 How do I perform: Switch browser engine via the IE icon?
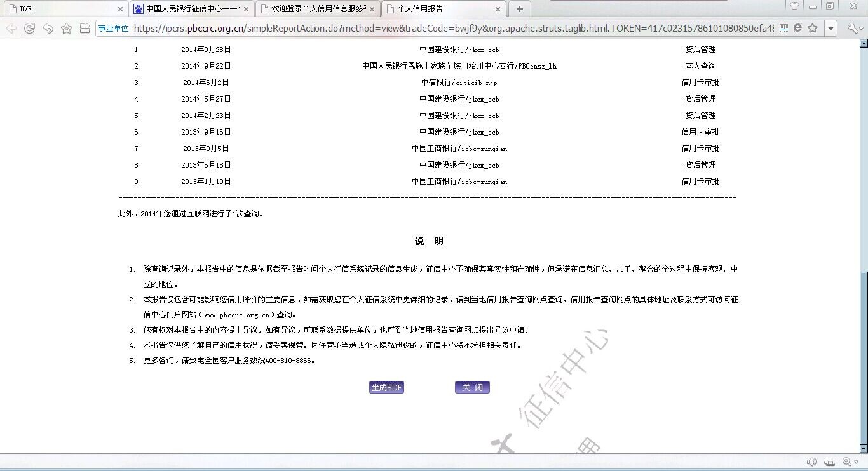[797, 29]
